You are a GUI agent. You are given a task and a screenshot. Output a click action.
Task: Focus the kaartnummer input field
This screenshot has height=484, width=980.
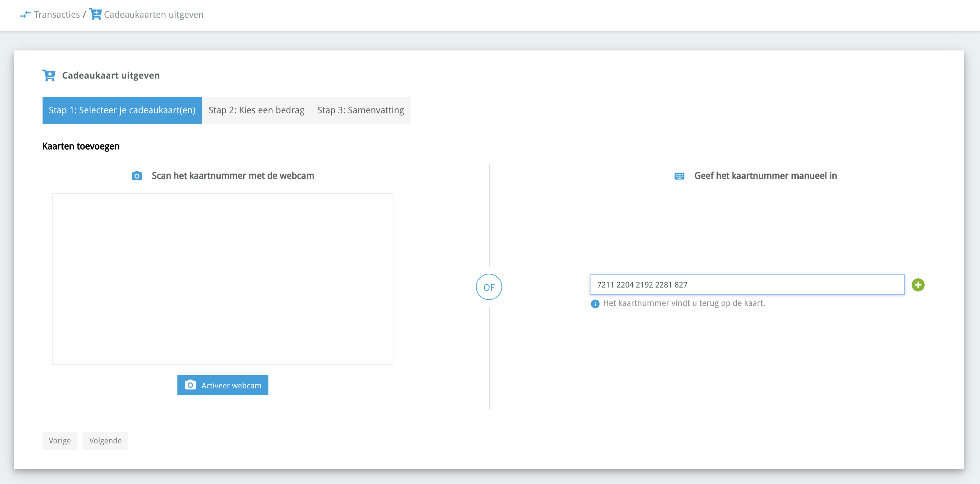746,285
